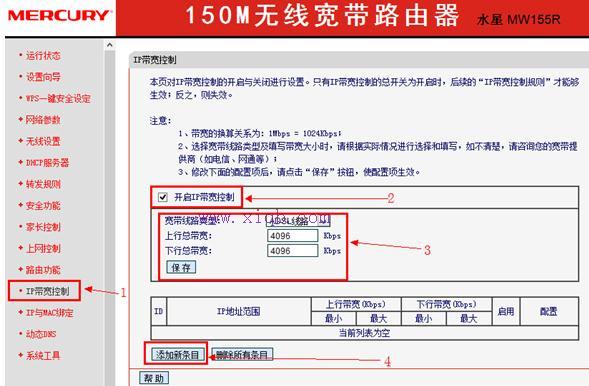
Task: Click the MERCURY logo
Action: [59, 16]
